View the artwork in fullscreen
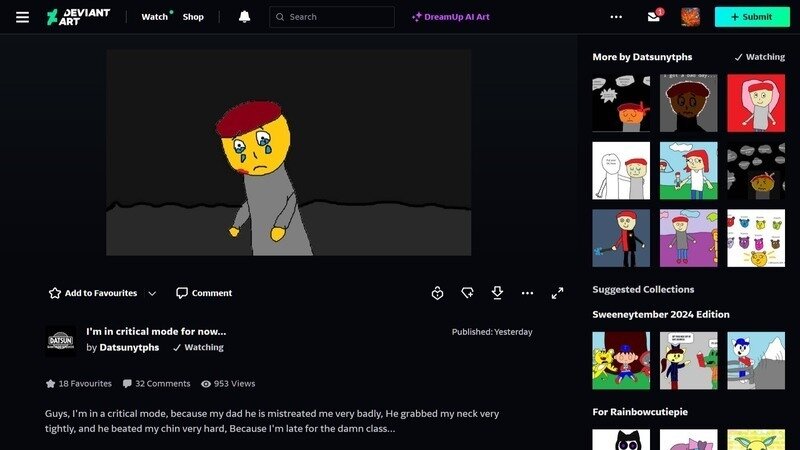Viewport: 800px width, 450px height. click(x=557, y=293)
